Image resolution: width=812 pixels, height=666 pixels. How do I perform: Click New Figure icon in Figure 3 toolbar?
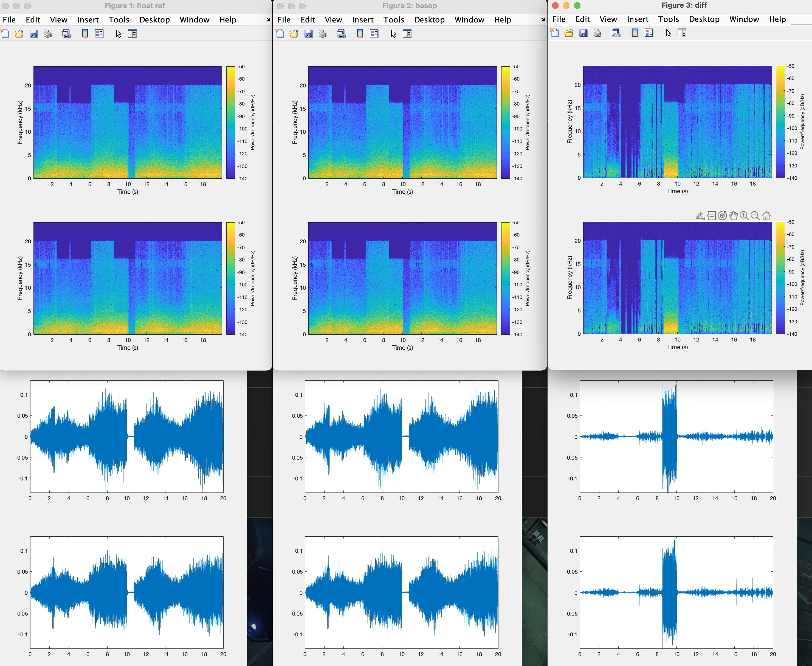coord(555,33)
